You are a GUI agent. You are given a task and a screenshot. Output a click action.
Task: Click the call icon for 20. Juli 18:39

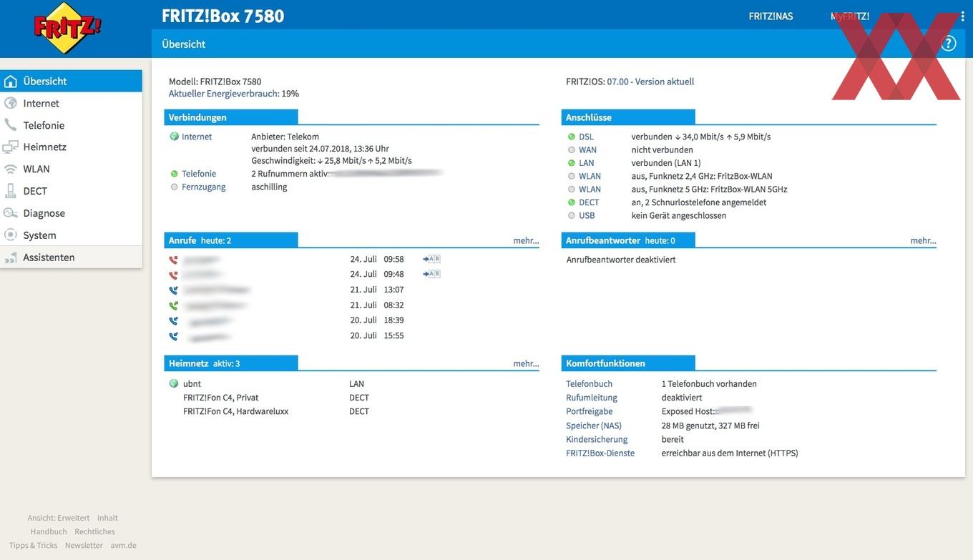(173, 321)
